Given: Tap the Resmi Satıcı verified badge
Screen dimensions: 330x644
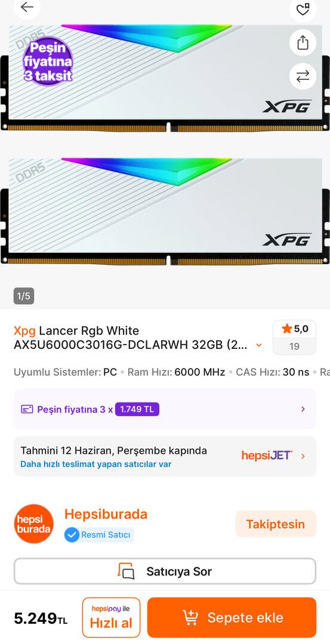Looking at the screenshot, I should click(99, 535).
